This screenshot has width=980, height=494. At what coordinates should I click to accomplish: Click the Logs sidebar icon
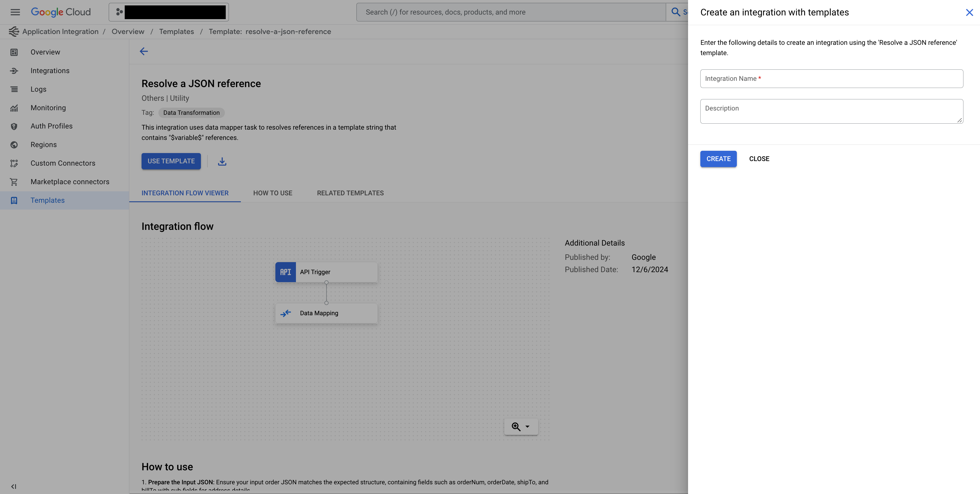pyautogui.click(x=14, y=89)
